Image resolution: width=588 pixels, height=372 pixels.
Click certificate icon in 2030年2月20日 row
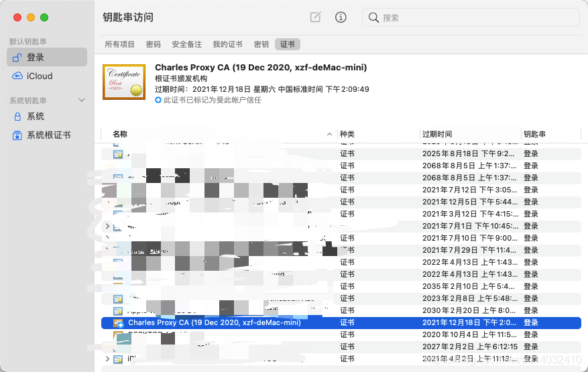[118, 311]
